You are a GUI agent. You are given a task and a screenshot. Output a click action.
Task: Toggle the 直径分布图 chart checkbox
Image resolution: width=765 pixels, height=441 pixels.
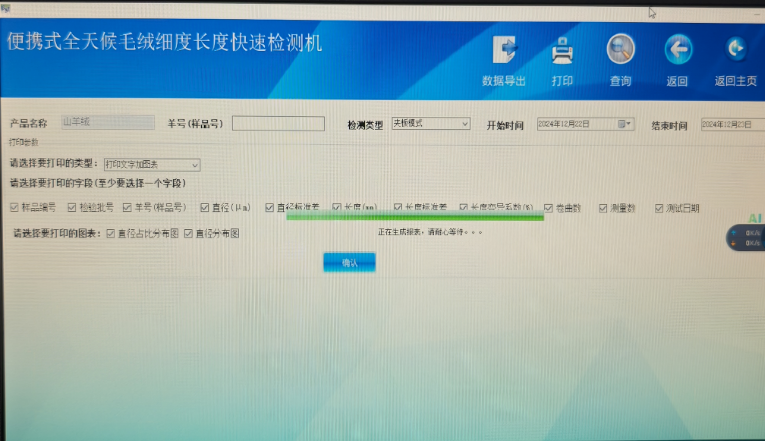point(188,234)
